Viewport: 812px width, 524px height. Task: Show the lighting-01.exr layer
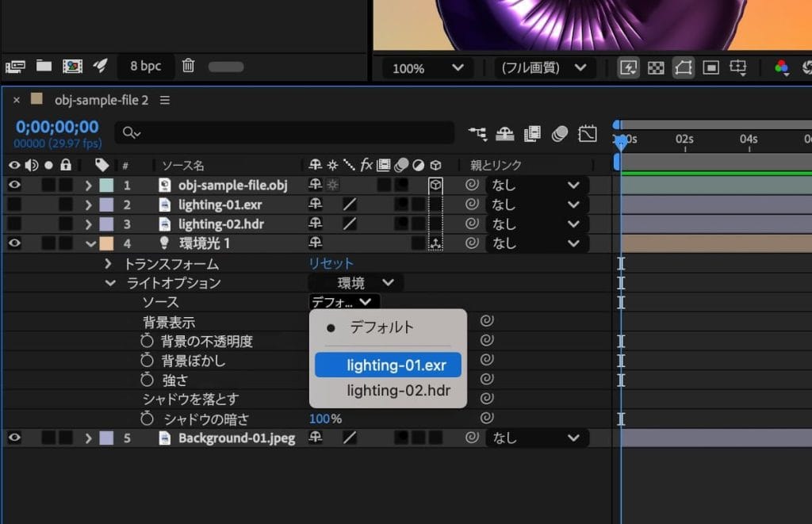[14, 205]
